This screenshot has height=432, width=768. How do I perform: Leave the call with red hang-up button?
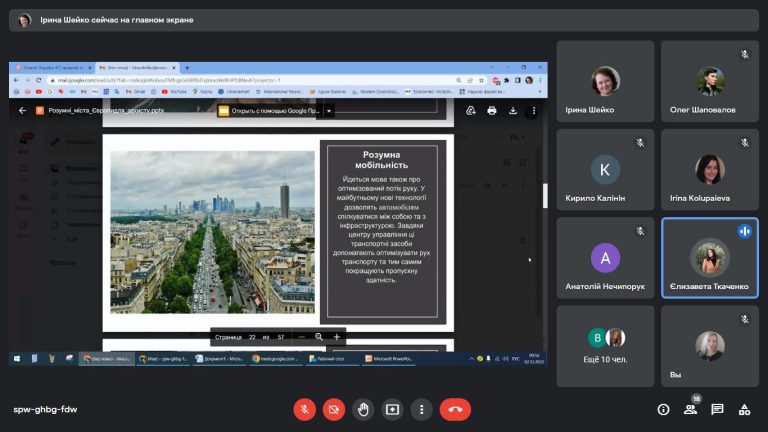click(455, 409)
